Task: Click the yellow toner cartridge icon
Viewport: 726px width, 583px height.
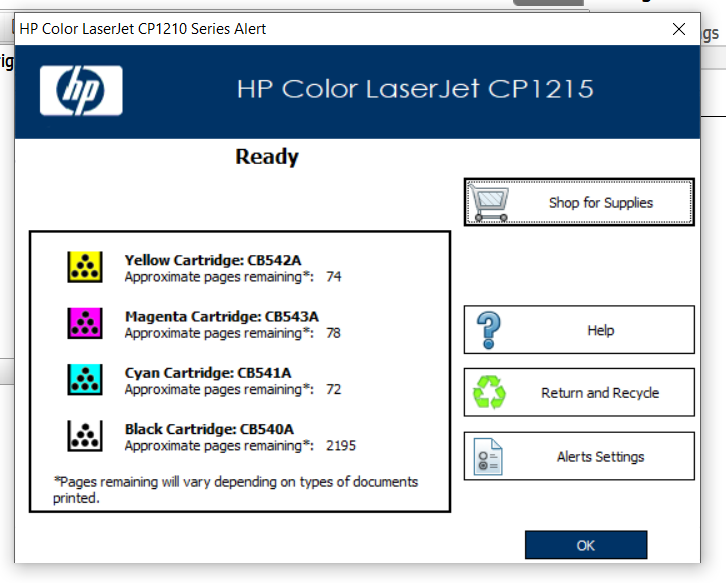Action: [x=85, y=267]
